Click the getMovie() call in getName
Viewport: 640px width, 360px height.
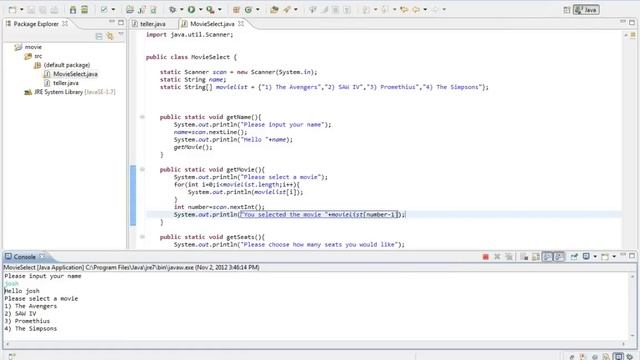(x=193, y=147)
